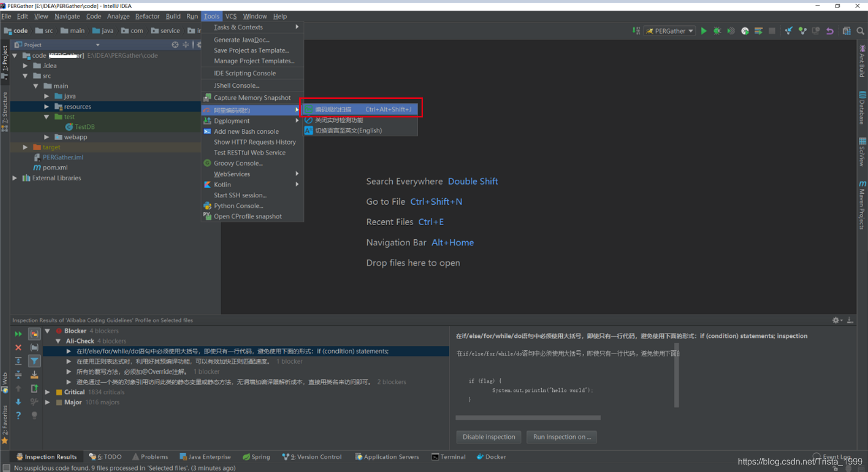Collapse all inspection results icon
This screenshot has height=472, width=868.
tap(18, 375)
